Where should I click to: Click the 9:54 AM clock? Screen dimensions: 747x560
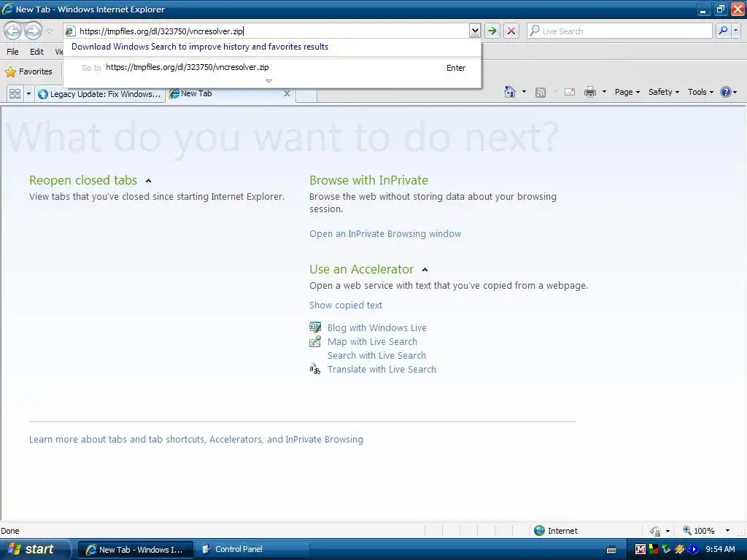pyautogui.click(x=720, y=549)
